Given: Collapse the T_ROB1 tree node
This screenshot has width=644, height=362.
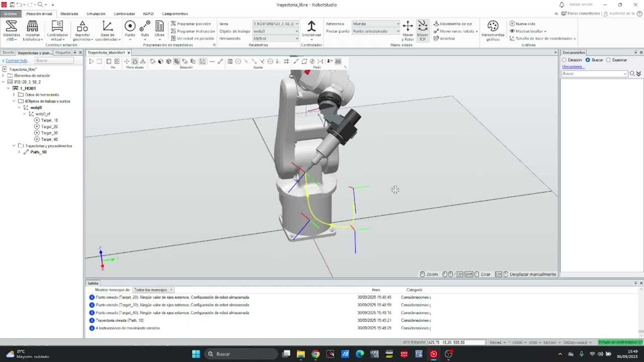Looking at the screenshot, I should 9,88.
